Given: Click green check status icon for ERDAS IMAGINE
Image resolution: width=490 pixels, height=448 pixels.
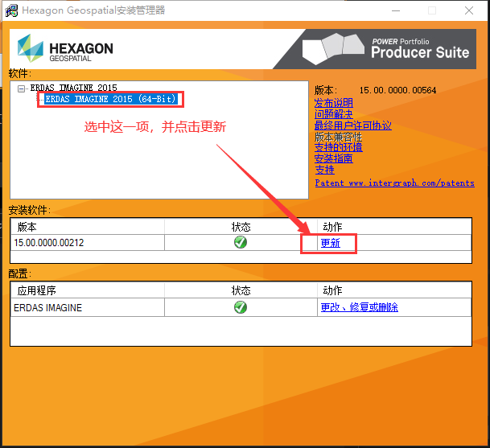Looking at the screenshot, I should pos(241,307).
